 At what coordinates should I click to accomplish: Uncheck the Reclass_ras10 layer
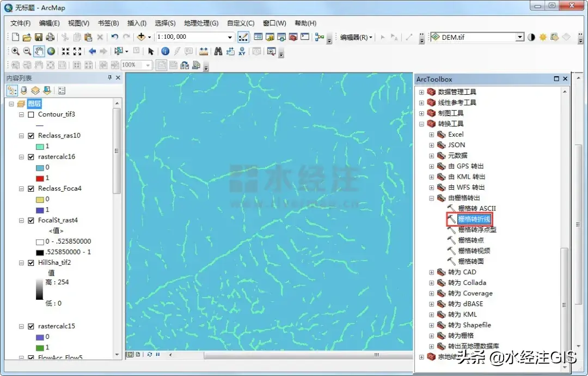[x=31, y=136]
